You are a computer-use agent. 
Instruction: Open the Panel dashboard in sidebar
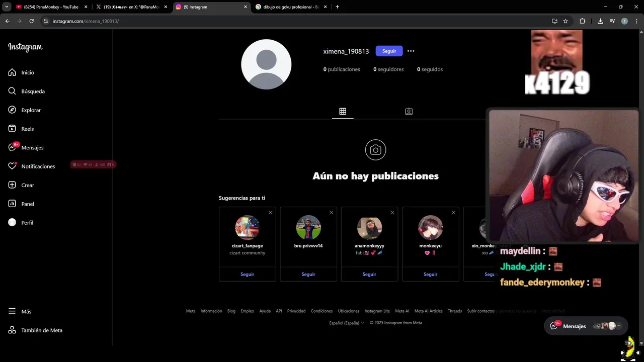(x=21, y=204)
